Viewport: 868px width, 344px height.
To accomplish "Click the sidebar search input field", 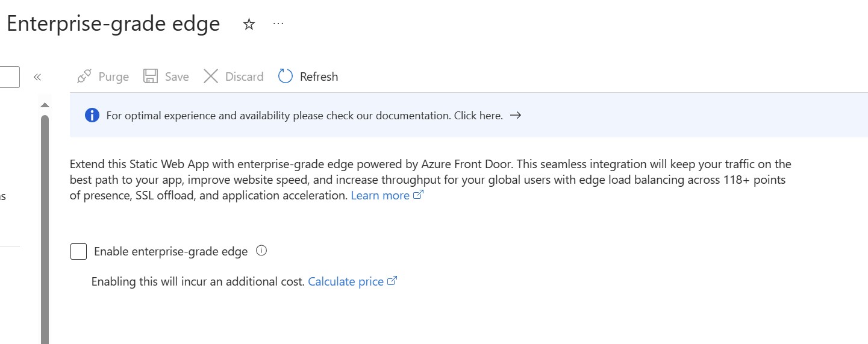I will click(10, 77).
